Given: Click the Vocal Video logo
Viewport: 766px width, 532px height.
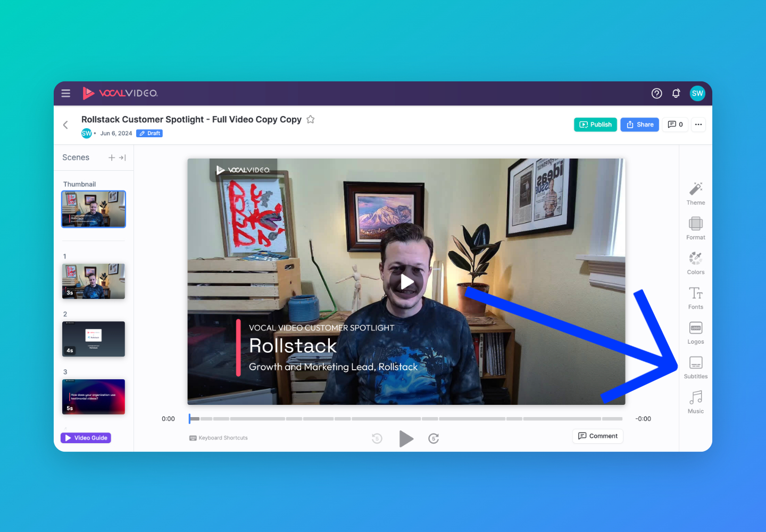Looking at the screenshot, I should pyautogui.click(x=120, y=93).
